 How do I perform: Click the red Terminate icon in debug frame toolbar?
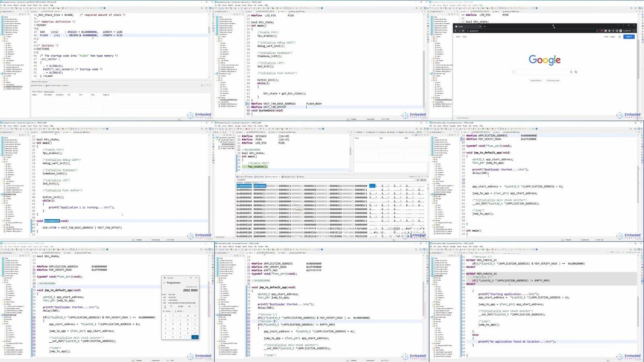tap(246, 129)
